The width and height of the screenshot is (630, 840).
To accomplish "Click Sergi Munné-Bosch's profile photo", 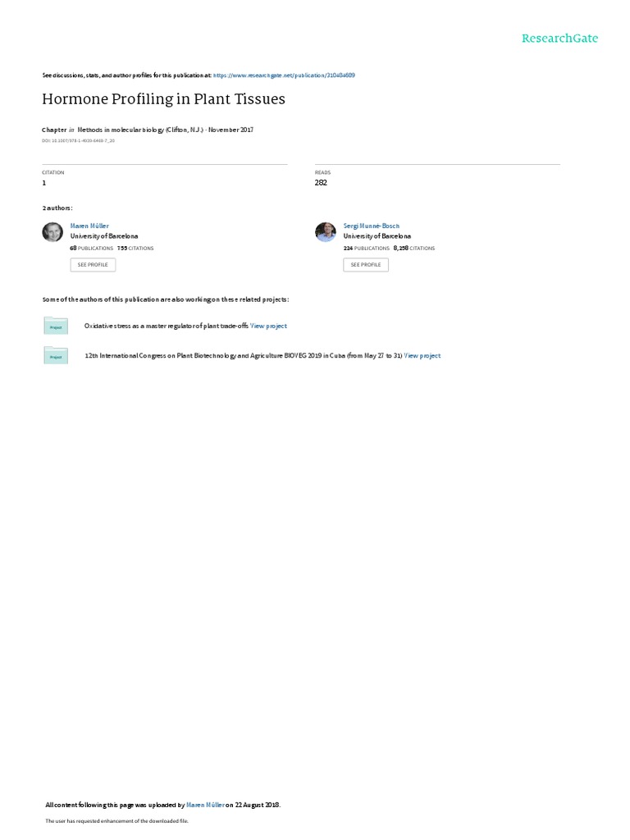I will [x=326, y=232].
